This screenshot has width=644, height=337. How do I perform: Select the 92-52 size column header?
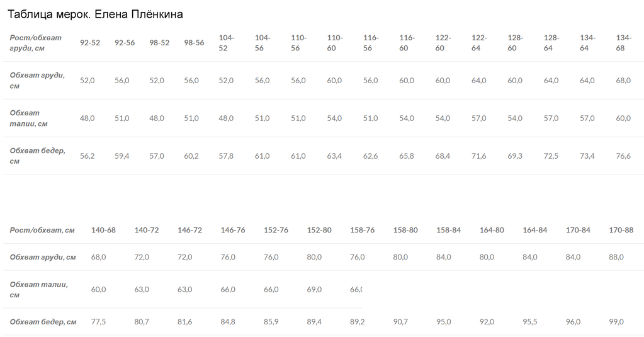(x=90, y=43)
